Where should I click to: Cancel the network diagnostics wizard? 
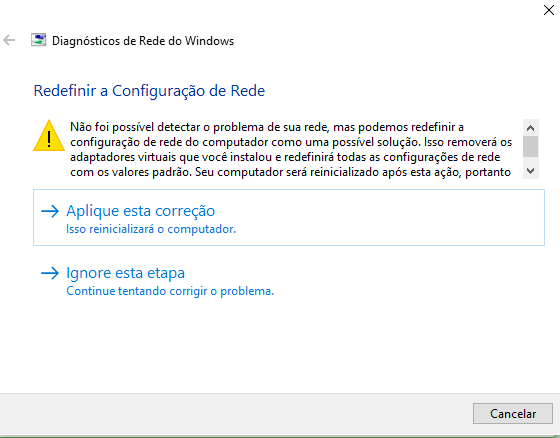click(513, 414)
